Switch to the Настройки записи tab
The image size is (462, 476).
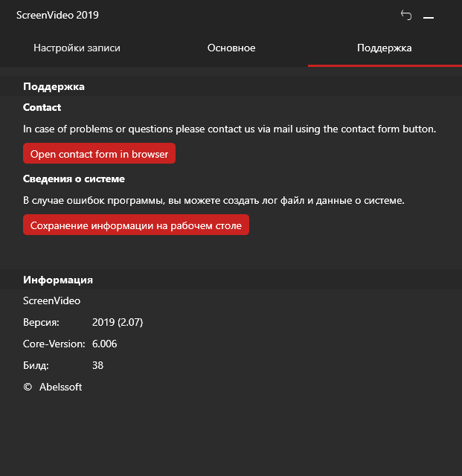pyautogui.click(x=77, y=48)
